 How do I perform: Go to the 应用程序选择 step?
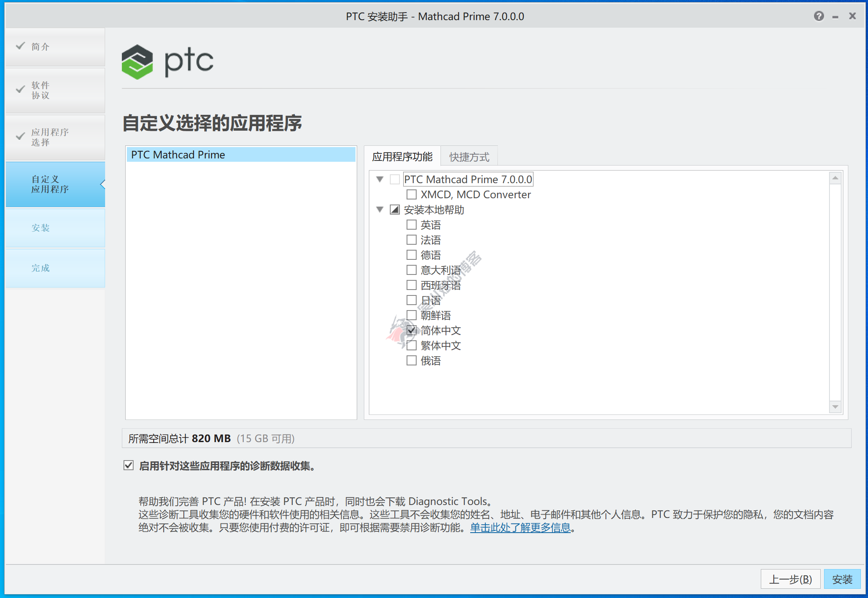[x=55, y=137]
